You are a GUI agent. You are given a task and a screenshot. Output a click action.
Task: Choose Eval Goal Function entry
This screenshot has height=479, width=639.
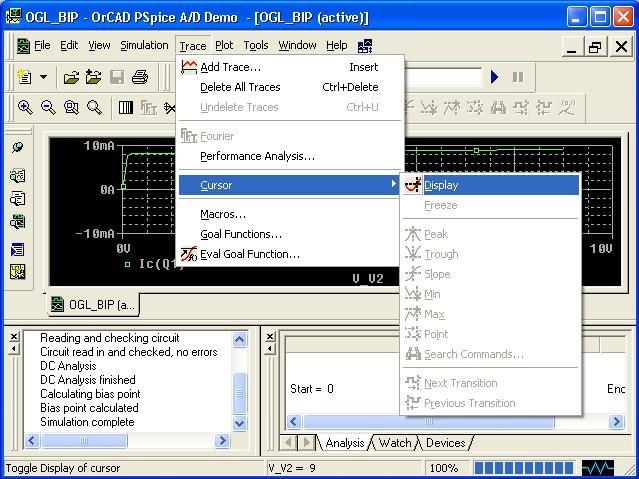(x=290, y=254)
